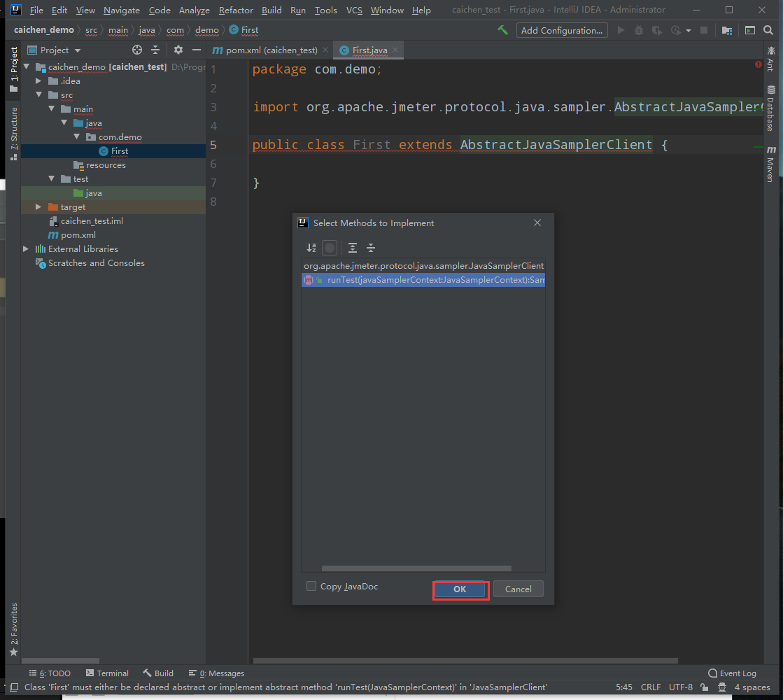The image size is (783, 700).
Task: Open the File menu
Action: [36, 10]
